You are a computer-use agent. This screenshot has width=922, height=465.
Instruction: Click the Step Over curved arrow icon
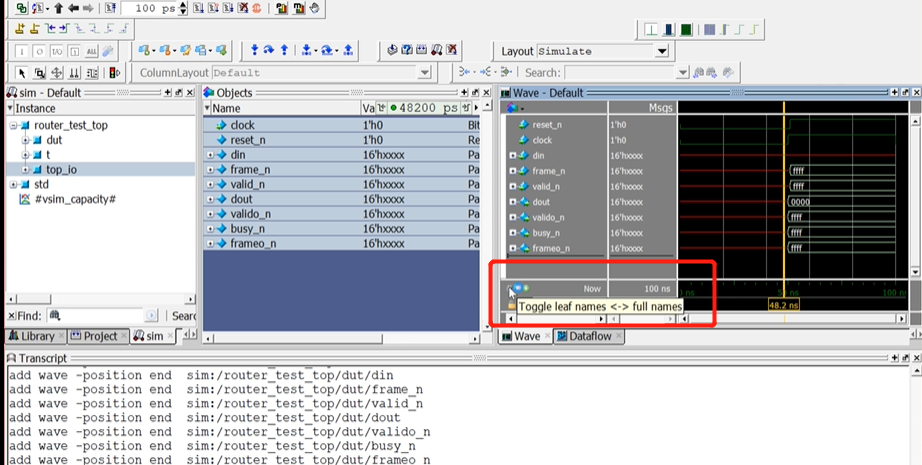(269, 51)
